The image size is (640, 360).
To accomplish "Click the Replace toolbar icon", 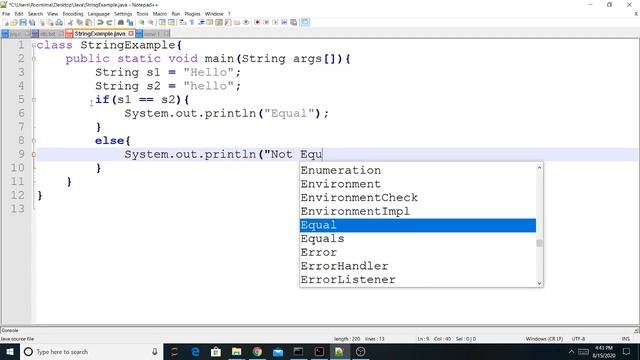I will tap(130, 22).
